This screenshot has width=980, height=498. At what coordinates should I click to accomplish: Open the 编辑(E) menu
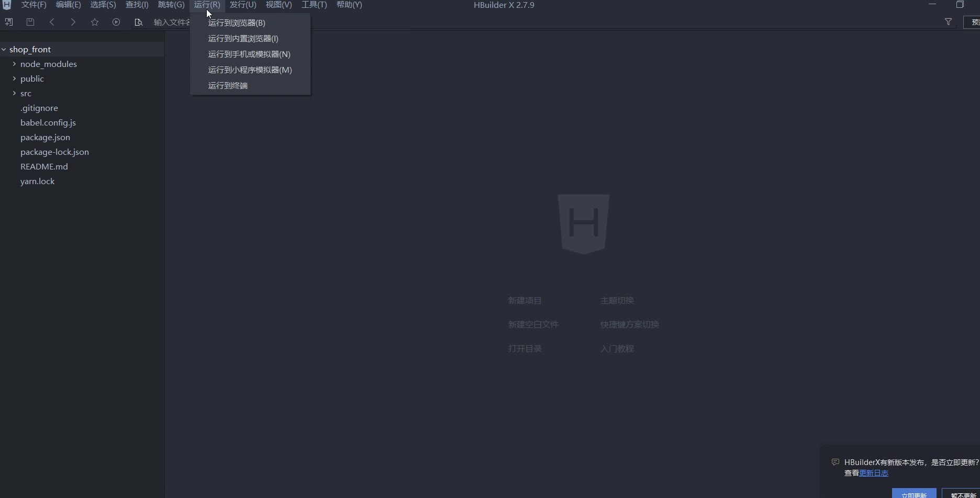point(69,5)
